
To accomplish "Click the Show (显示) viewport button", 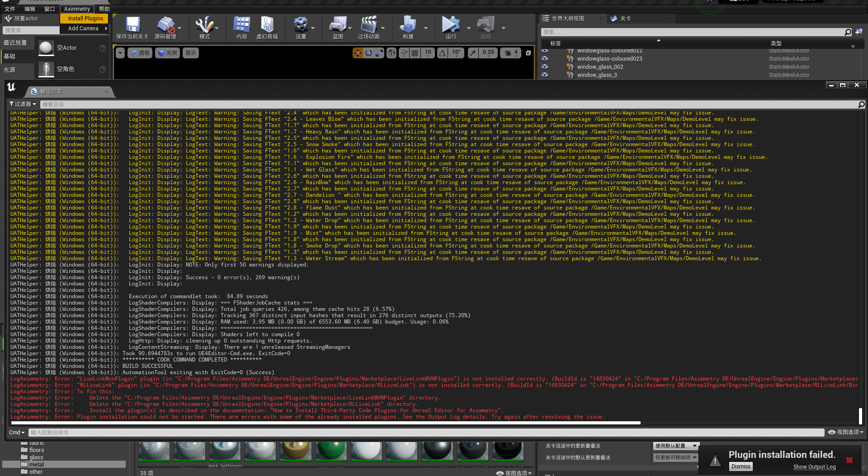I will pyautogui.click(x=191, y=53).
